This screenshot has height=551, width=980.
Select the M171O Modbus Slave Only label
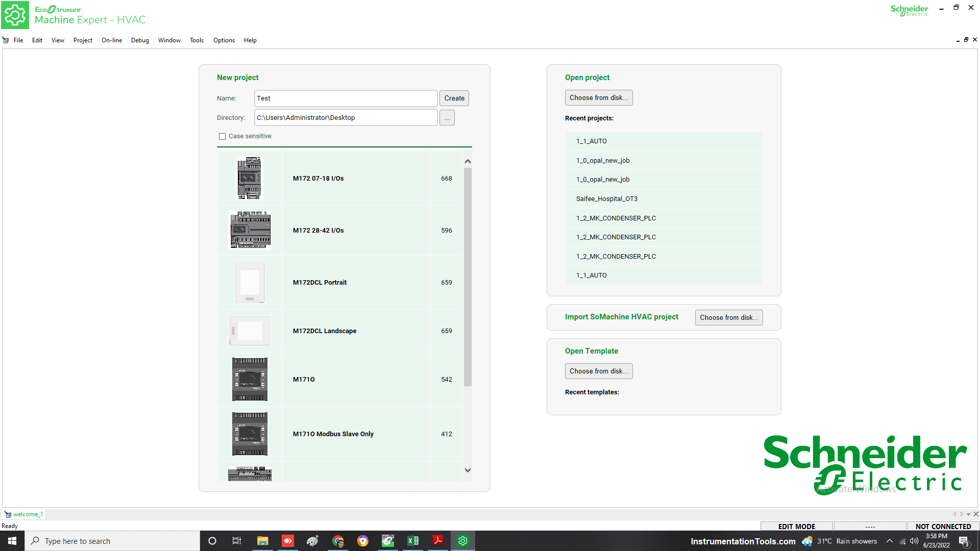coord(333,434)
